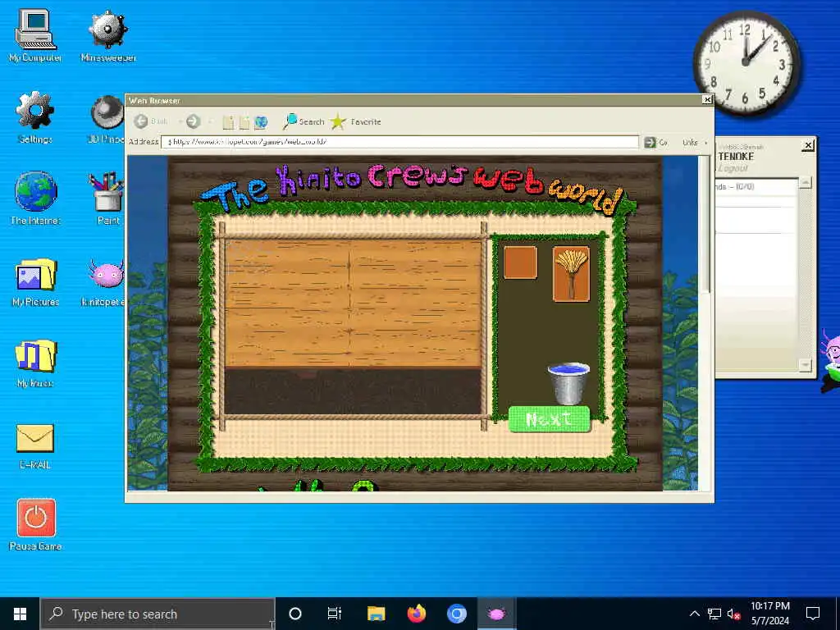Pick the broom tool tile in game
Screen dimensions: 840x630
click(x=571, y=274)
